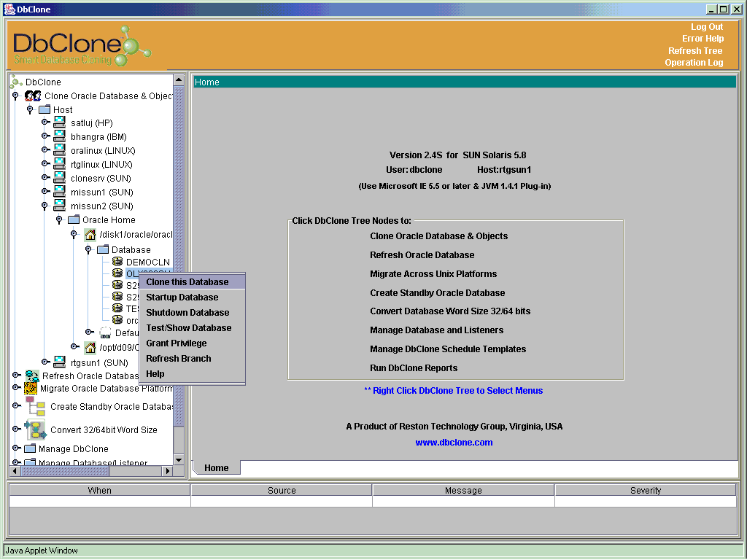Select the missun1 (SUN) computer icon
This screenshot has width=747, height=560.
click(x=60, y=192)
